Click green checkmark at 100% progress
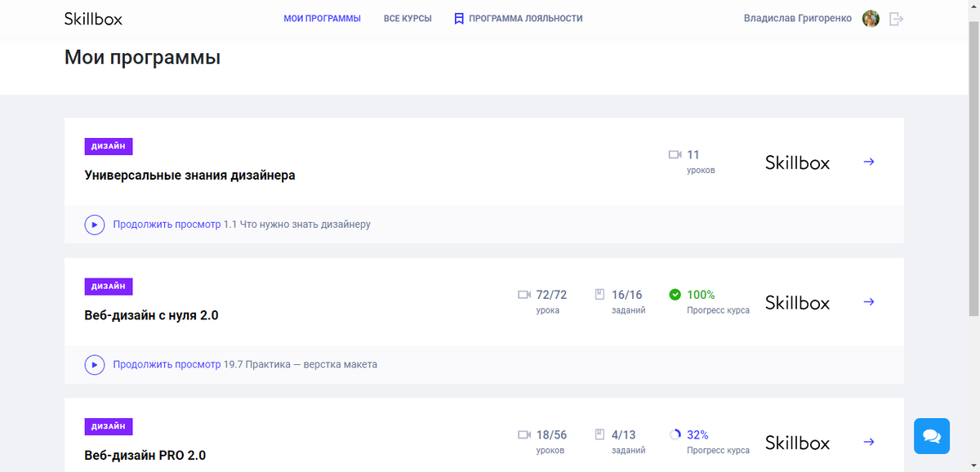This screenshot has width=980, height=472. point(675,295)
